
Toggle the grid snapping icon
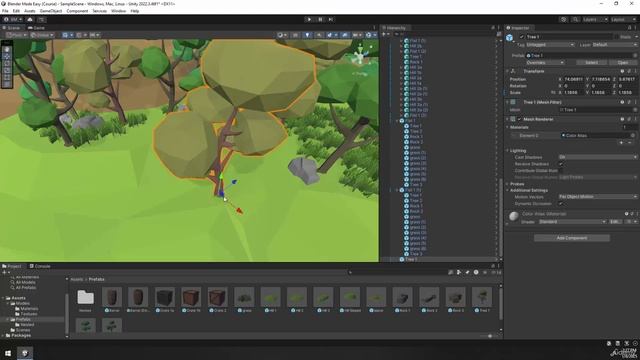click(x=80, y=35)
